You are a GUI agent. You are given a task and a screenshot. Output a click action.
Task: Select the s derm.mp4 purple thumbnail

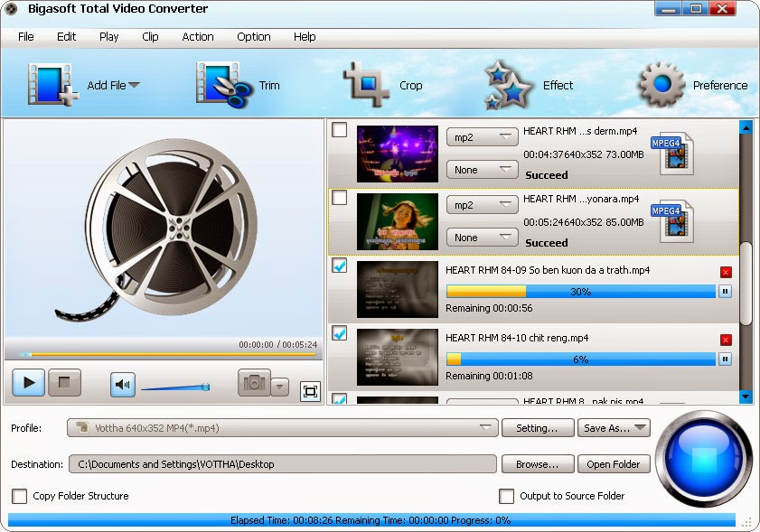[398, 154]
